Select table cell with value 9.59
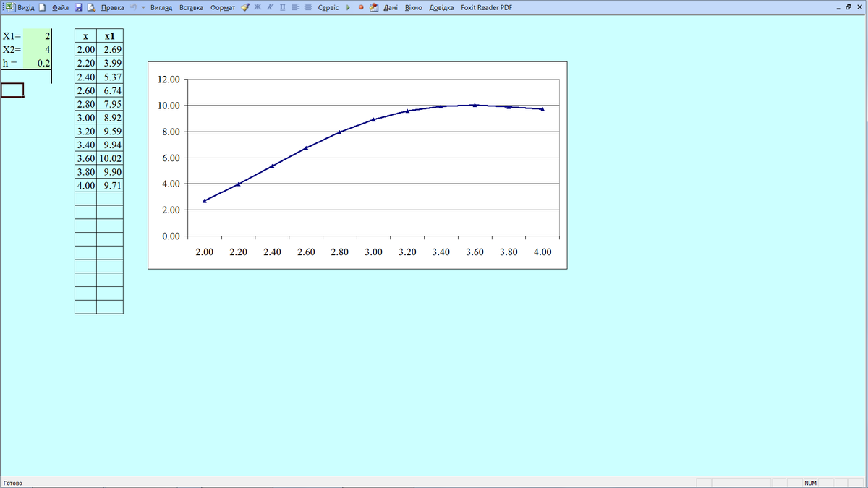 (110, 131)
